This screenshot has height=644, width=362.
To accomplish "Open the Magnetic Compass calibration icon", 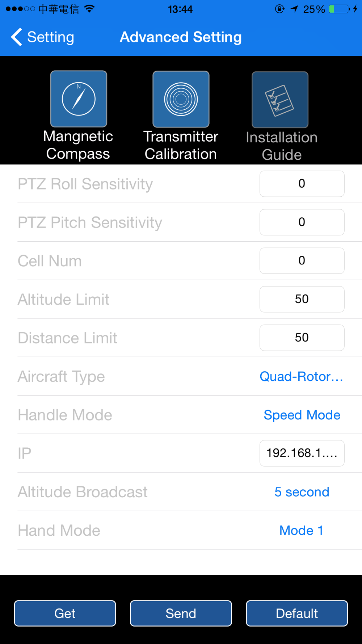I will [79, 99].
